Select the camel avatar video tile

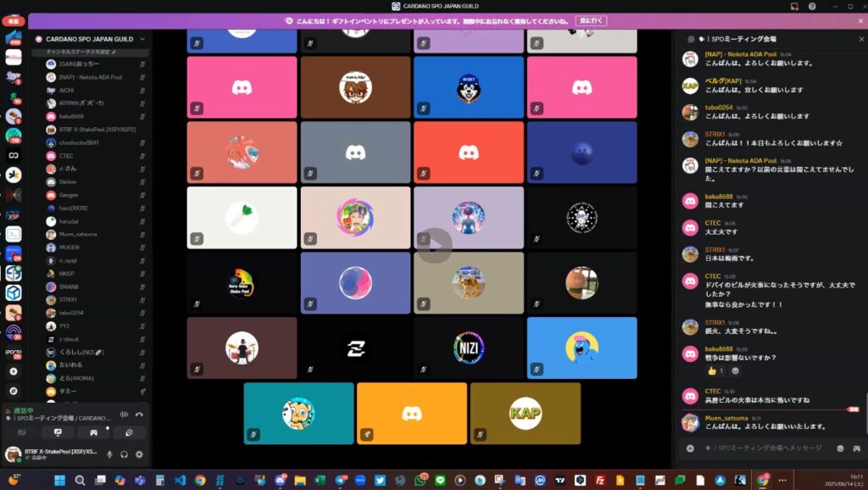468,282
